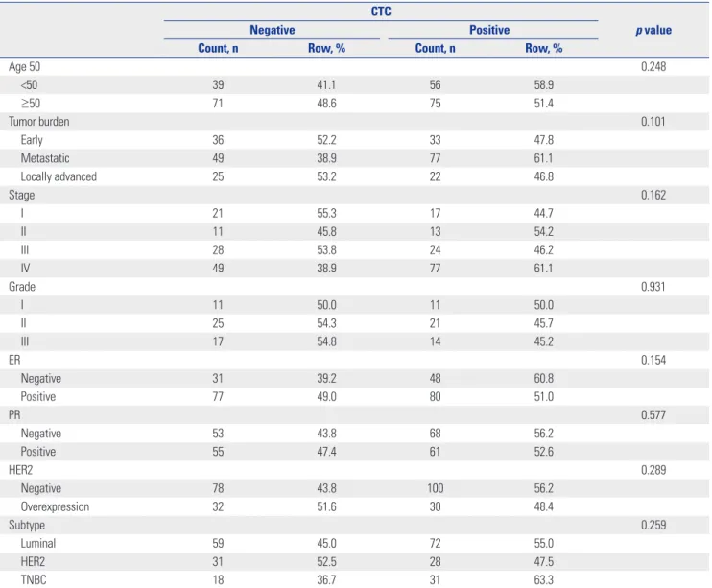Select the p value 0.154
This screenshot has width=712, height=588.
[x=653, y=360]
